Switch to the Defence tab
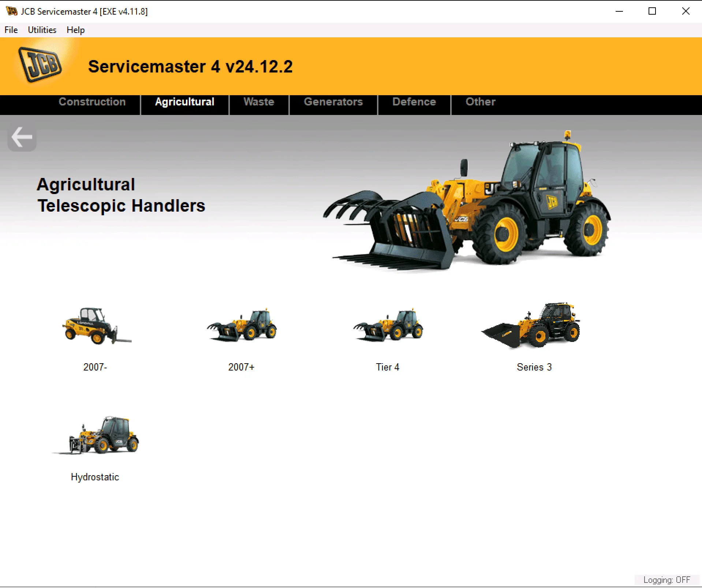 414,102
